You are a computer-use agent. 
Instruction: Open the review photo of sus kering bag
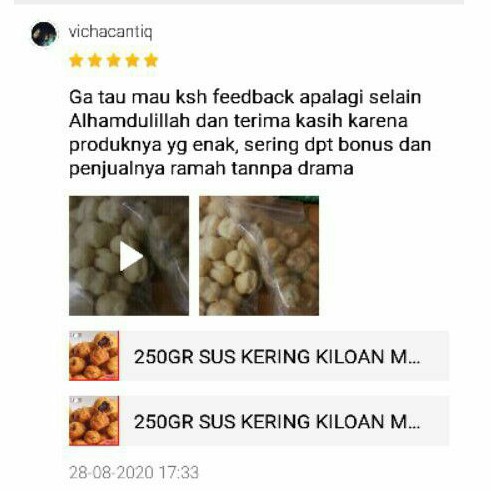259,256
